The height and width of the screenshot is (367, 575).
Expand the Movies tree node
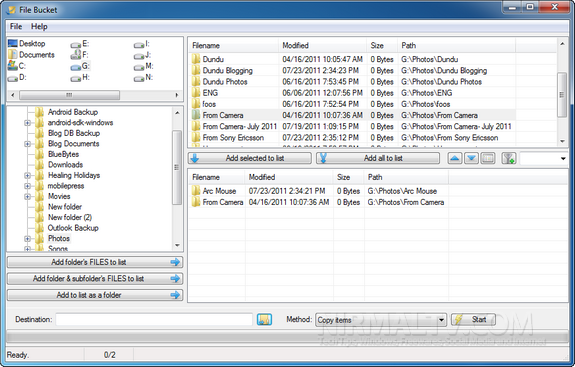28,197
